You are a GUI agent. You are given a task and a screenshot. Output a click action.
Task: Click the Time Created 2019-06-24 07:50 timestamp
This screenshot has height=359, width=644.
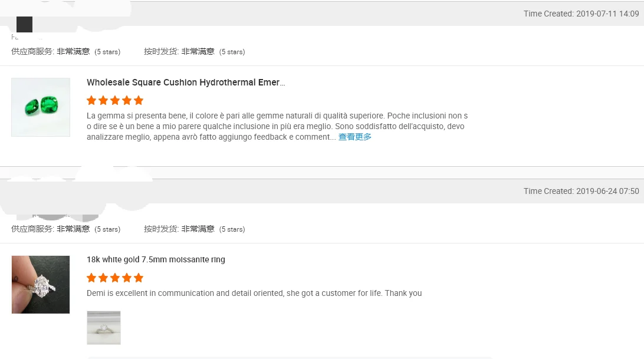click(581, 191)
